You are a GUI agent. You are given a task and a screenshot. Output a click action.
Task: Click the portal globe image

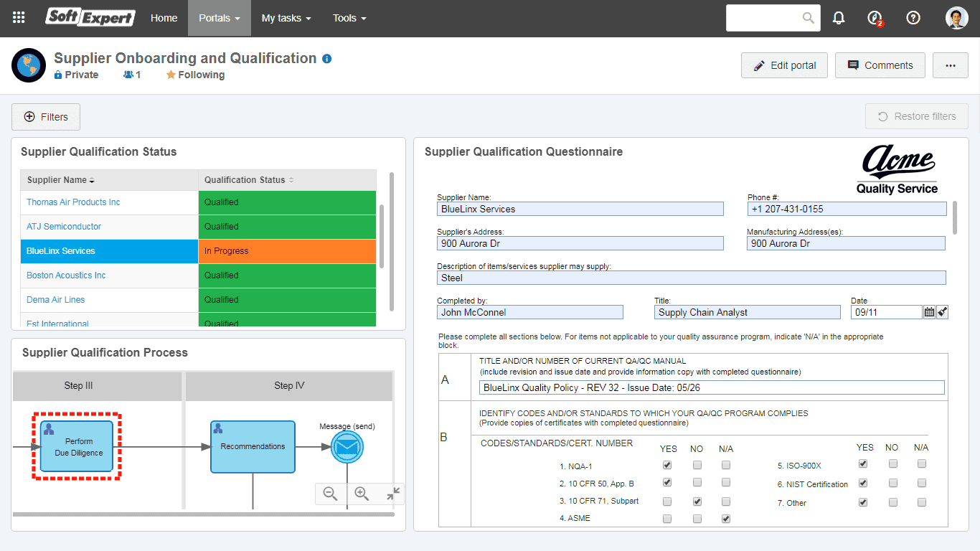click(29, 65)
